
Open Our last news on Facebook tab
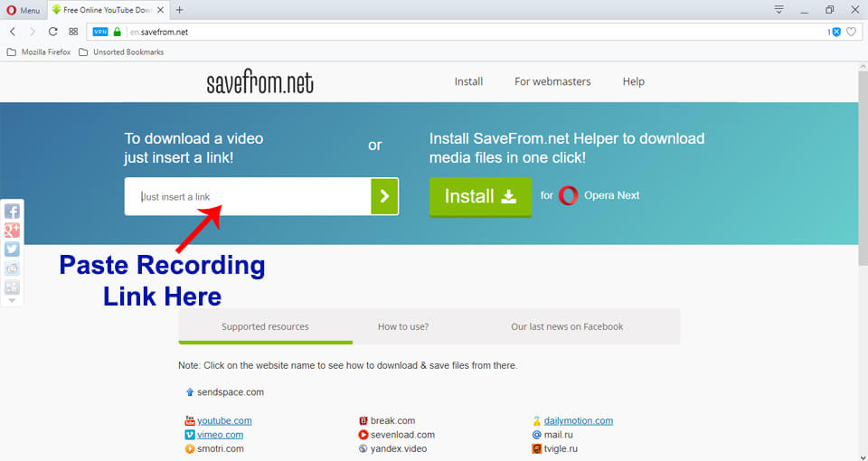[x=567, y=326]
